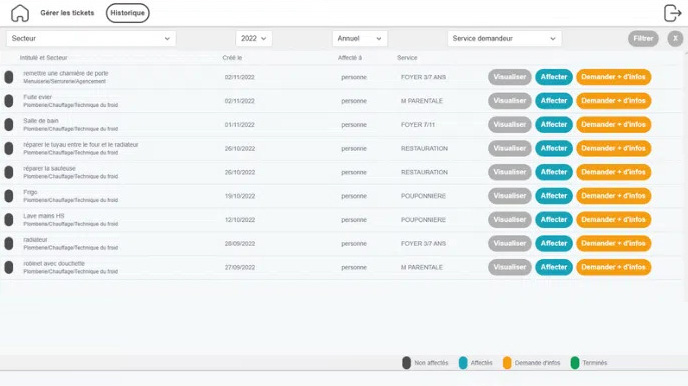Screen dimensions: 688x386
Task: Affecter the 'radiateur' ticket
Action: 554,243
